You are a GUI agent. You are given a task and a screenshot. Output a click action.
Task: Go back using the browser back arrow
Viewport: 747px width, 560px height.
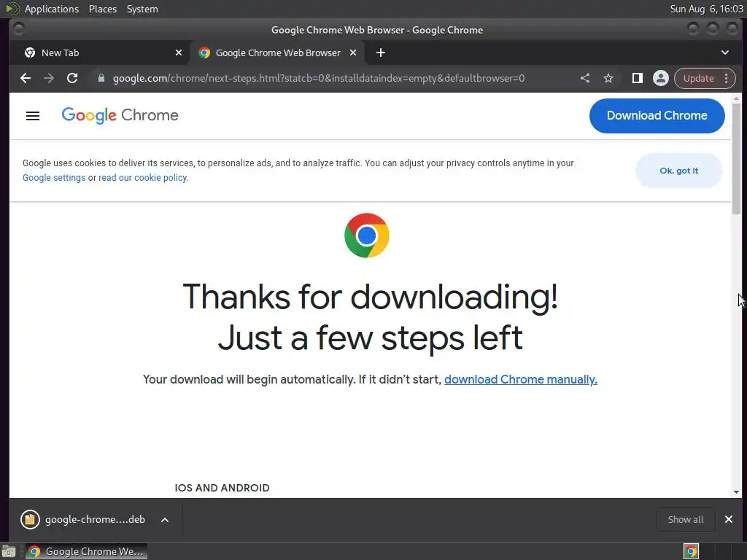tap(26, 78)
